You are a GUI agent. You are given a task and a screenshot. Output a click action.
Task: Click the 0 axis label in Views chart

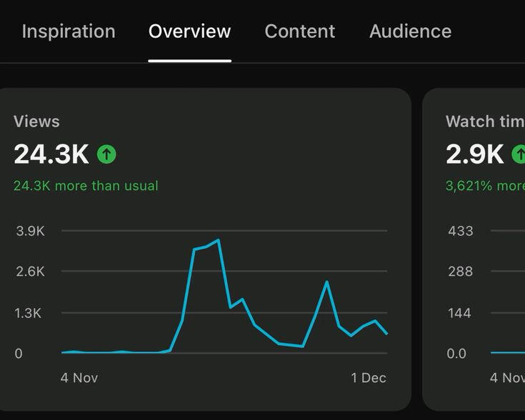[x=19, y=354]
